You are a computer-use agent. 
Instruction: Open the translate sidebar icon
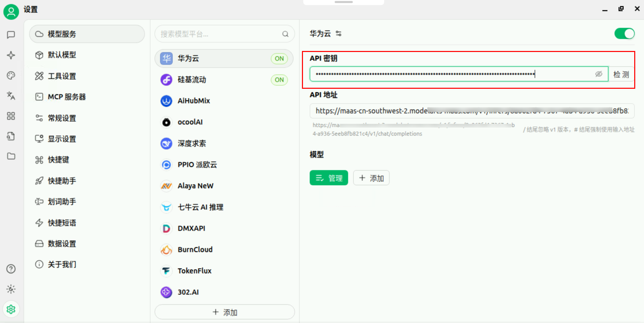[x=11, y=96]
